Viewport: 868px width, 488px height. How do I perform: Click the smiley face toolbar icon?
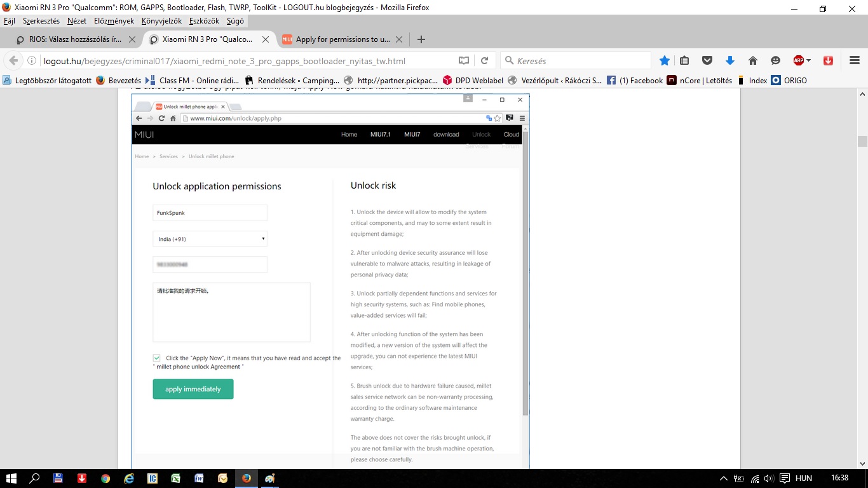tap(776, 60)
